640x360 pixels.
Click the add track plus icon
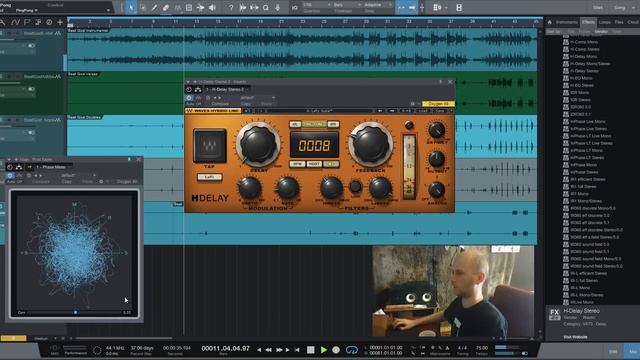point(60,22)
